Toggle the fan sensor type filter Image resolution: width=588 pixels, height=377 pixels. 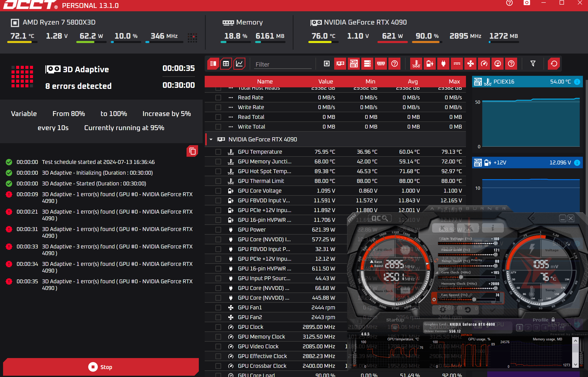471,64
